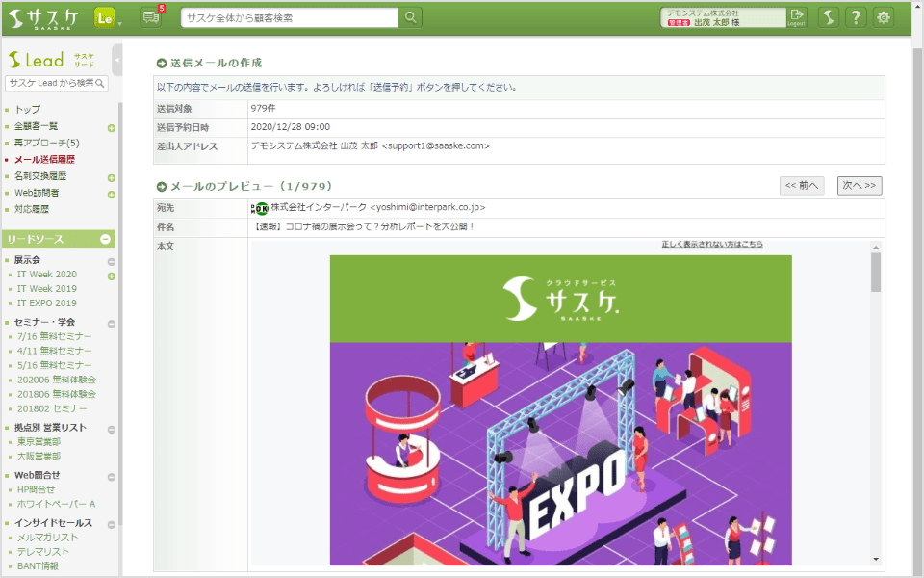
Task: Click the mail body scrollbar thumb
Action: pyautogui.click(x=876, y=272)
